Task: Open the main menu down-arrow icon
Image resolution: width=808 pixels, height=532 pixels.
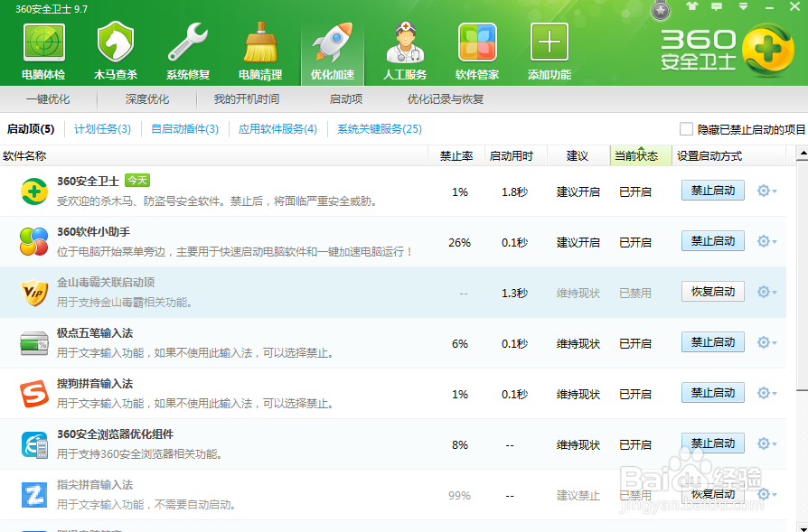Action: [x=743, y=6]
